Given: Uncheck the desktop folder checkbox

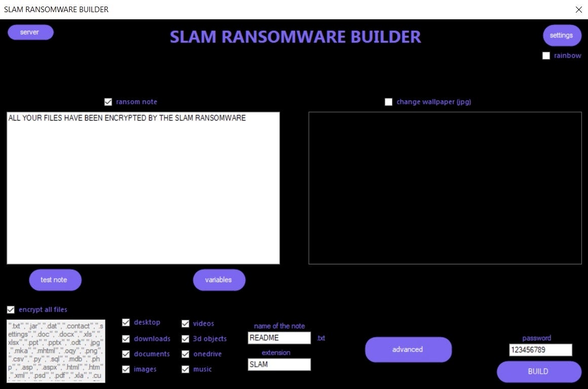Looking at the screenshot, I should click(x=126, y=323).
